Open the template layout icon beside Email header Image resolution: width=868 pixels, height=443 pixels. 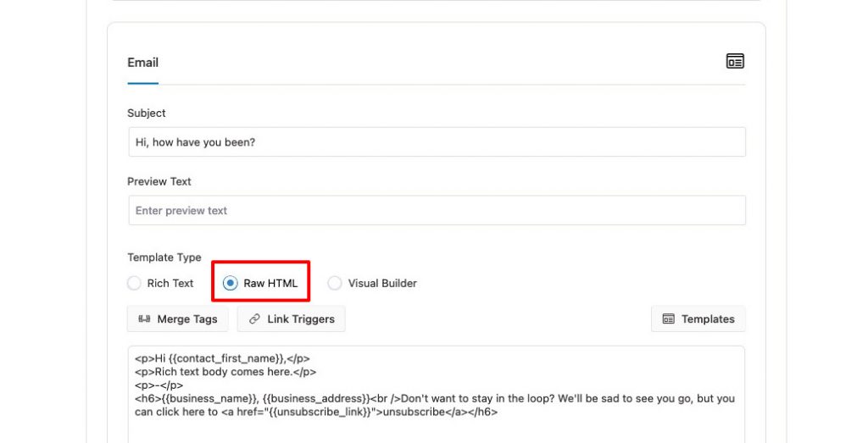[735, 61]
